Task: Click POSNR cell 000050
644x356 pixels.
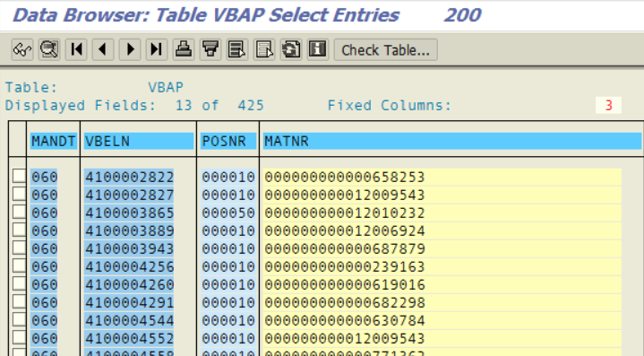Action: pos(228,213)
